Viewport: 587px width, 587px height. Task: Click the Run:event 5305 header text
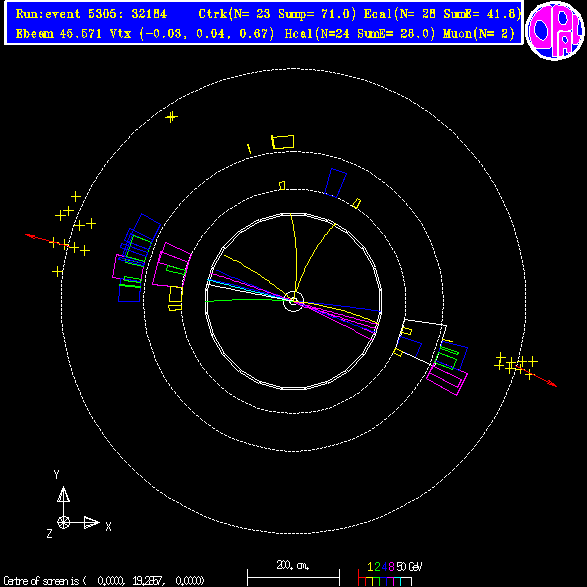(x=91, y=14)
